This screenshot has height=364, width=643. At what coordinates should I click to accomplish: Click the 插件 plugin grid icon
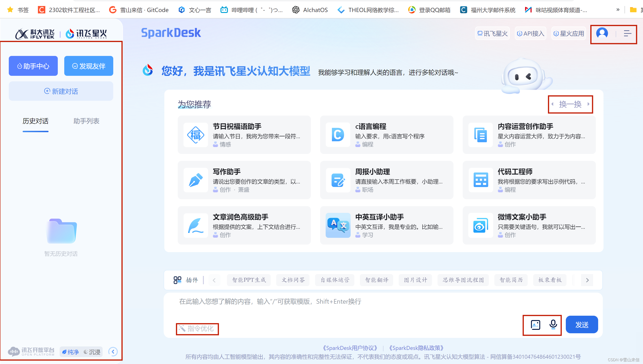pos(177,280)
